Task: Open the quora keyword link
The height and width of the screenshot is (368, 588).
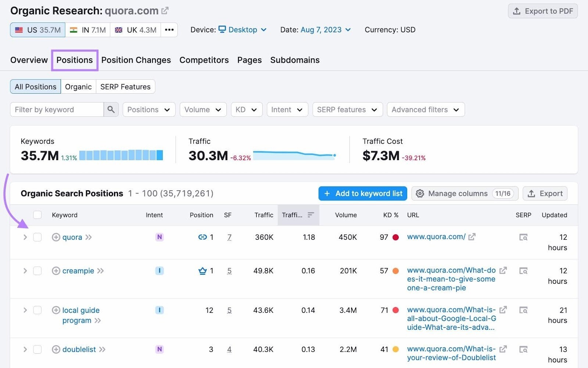Action: (72, 237)
